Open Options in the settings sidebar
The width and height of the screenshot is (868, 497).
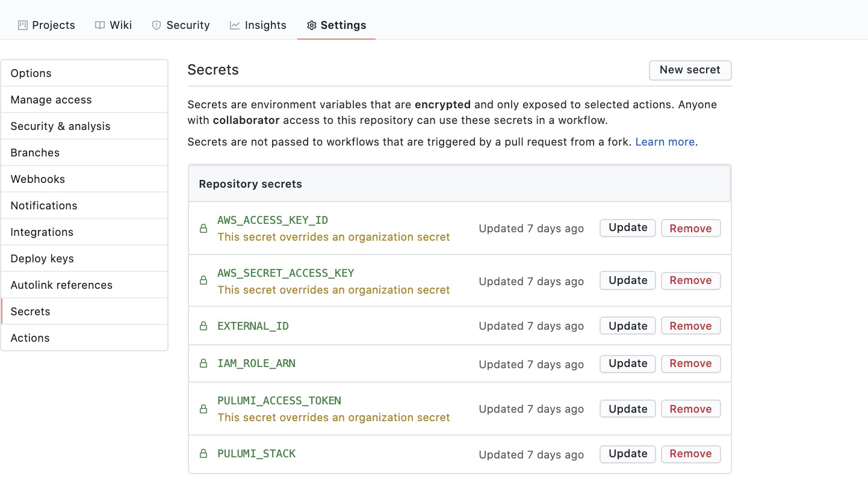84,73
